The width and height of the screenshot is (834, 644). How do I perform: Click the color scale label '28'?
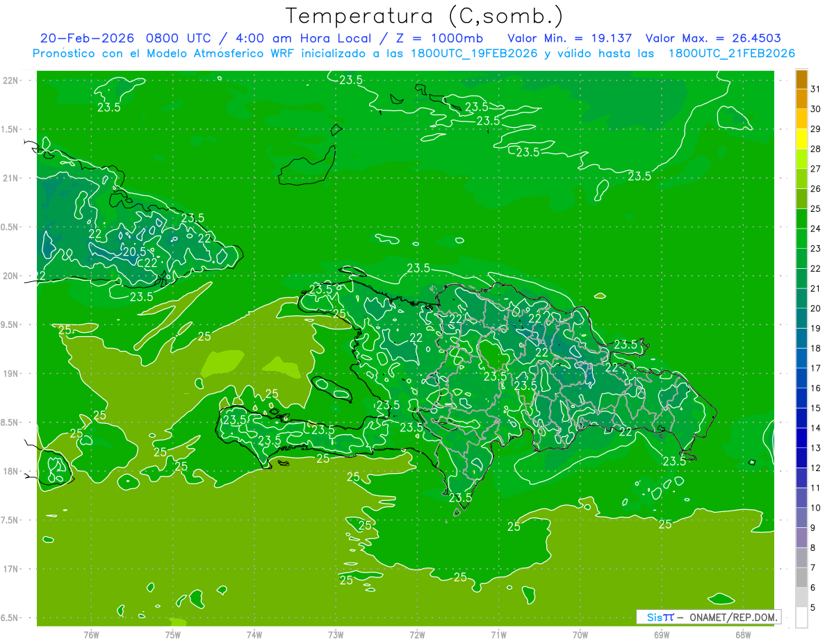815,149
